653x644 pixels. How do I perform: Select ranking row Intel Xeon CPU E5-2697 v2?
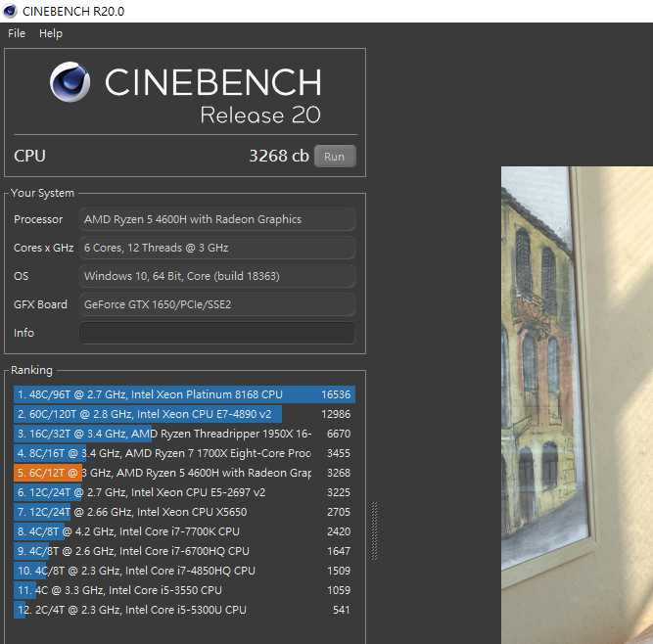coord(184,492)
